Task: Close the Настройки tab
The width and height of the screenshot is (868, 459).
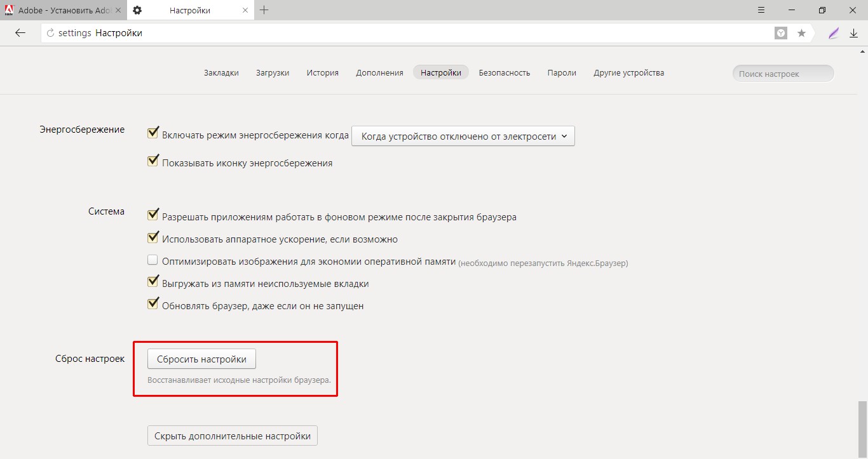Action: point(245,11)
